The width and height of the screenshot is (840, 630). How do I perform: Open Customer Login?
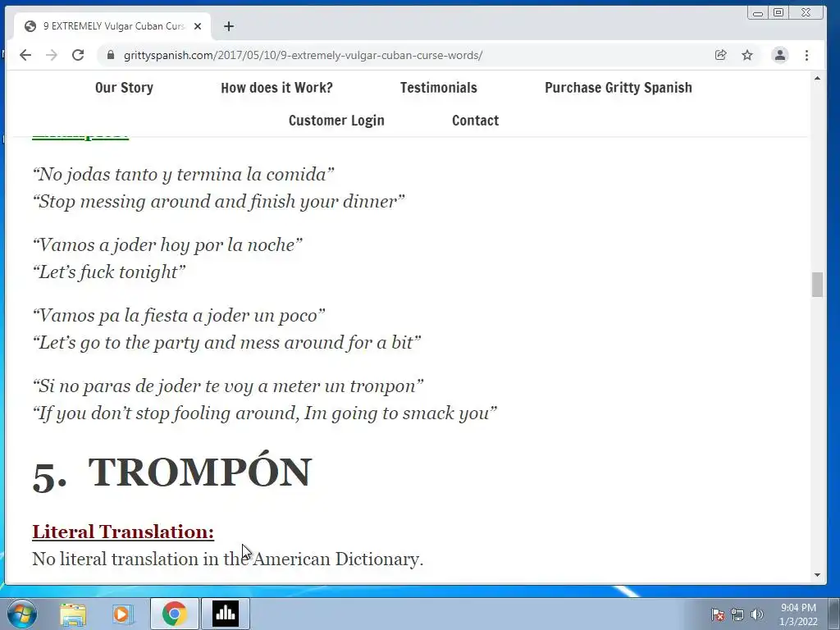[x=336, y=121]
